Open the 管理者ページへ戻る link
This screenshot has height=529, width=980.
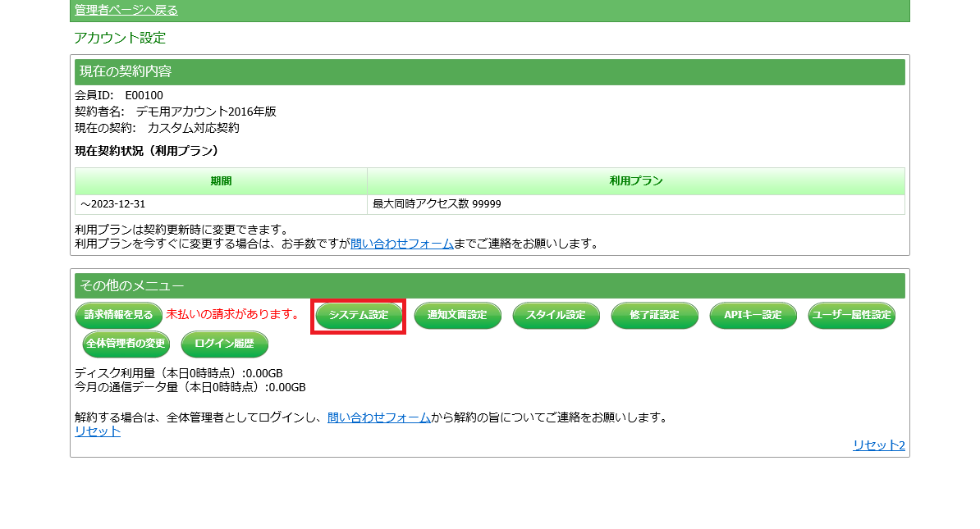(x=126, y=10)
